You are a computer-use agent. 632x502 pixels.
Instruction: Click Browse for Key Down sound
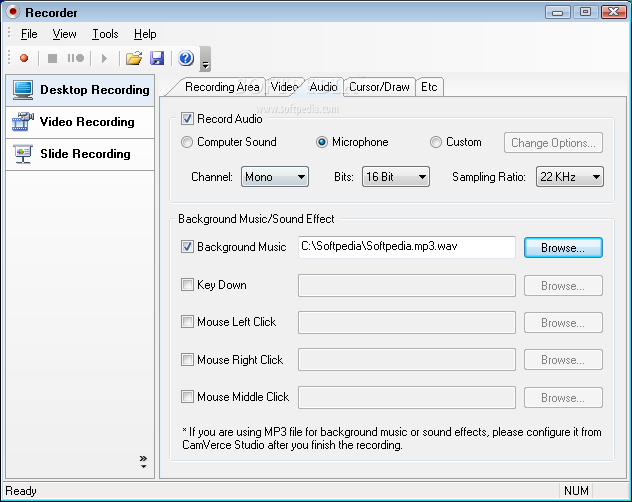(563, 286)
